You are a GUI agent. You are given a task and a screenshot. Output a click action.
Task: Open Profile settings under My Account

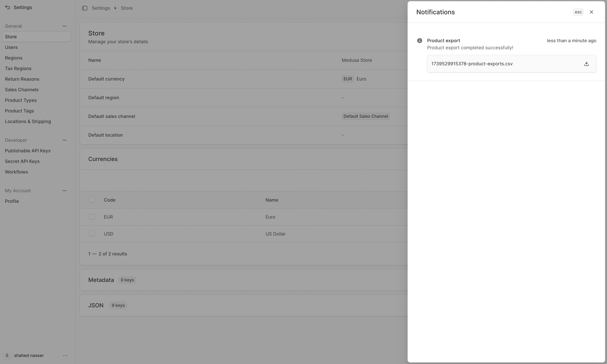click(12, 201)
